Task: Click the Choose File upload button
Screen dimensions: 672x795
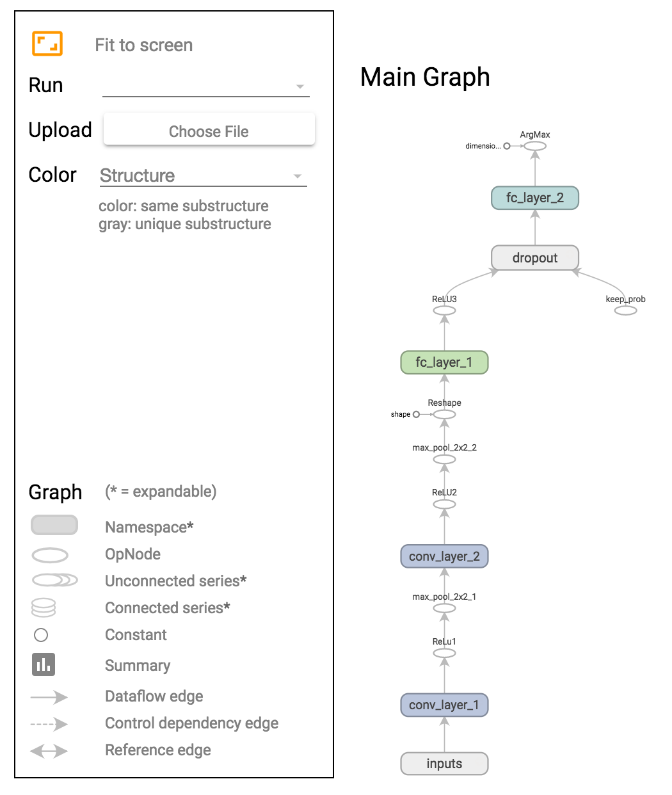Action: [x=209, y=131]
